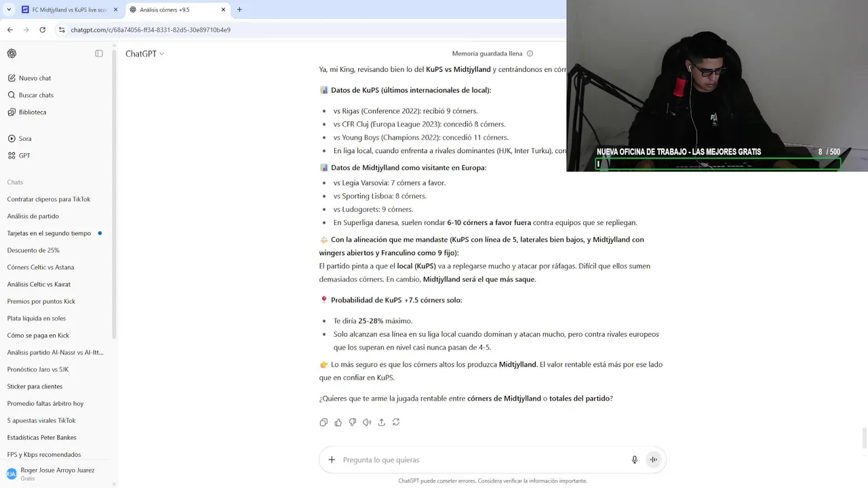Open chat 5 apuestas virales TikTok
Image resolution: width=868 pixels, height=488 pixels.
[x=41, y=420]
